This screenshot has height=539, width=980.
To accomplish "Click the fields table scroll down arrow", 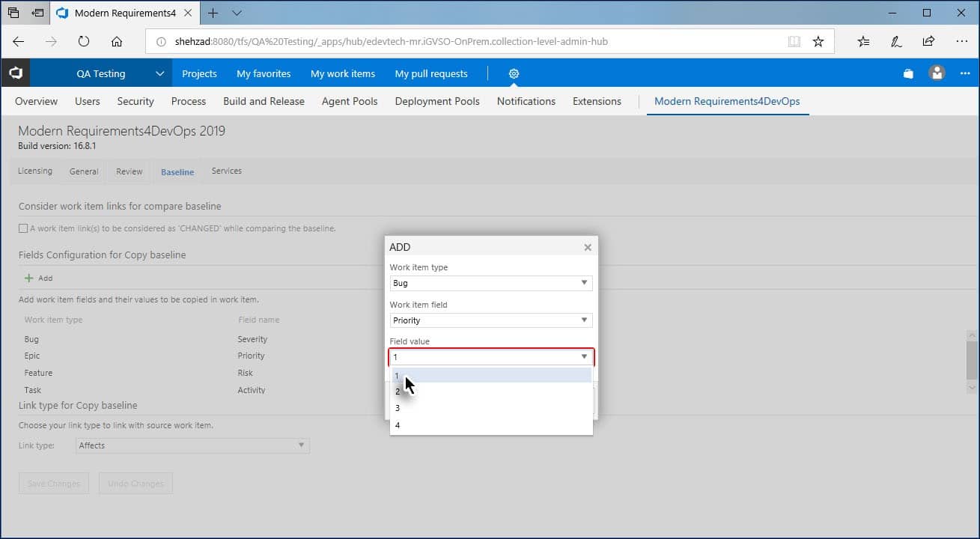I will tap(973, 388).
